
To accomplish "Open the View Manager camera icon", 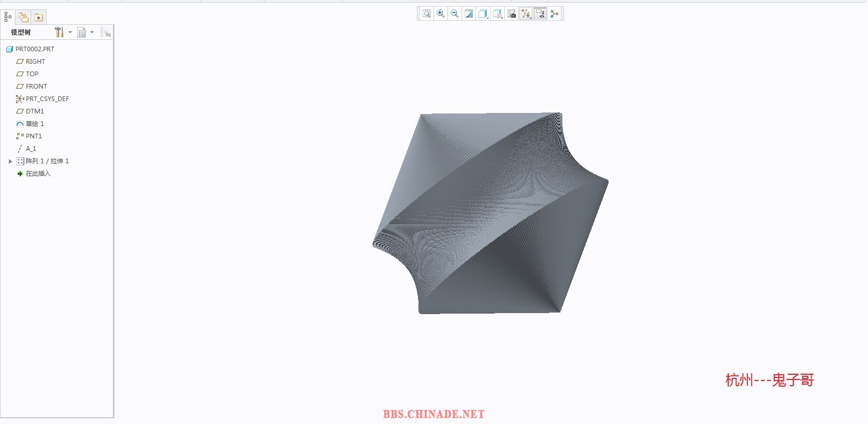I will click(x=512, y=14).
